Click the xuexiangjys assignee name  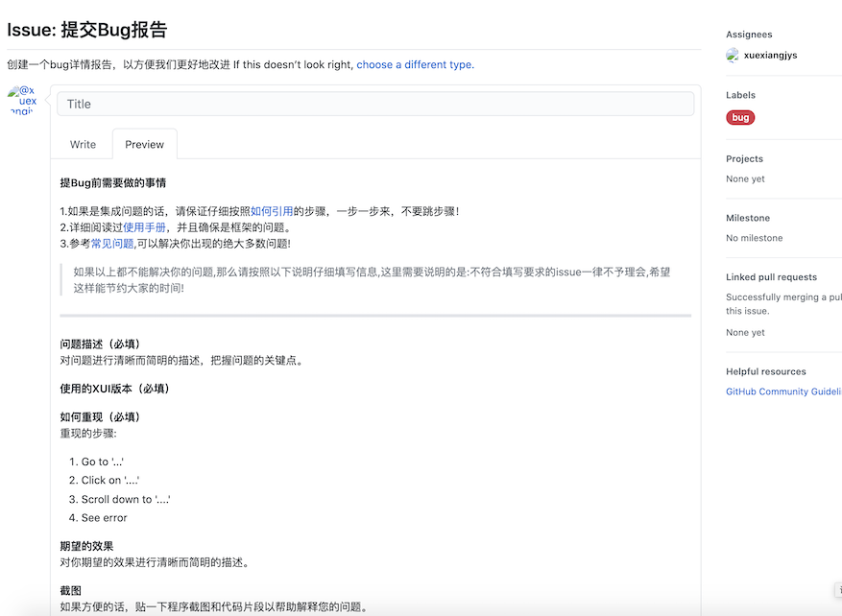click(x=770, y=55)
